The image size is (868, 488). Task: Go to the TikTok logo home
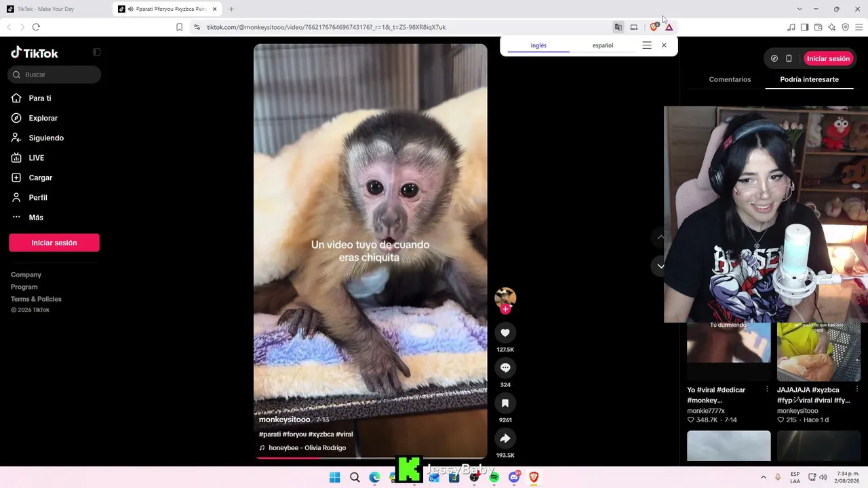[x=35, y=53]
